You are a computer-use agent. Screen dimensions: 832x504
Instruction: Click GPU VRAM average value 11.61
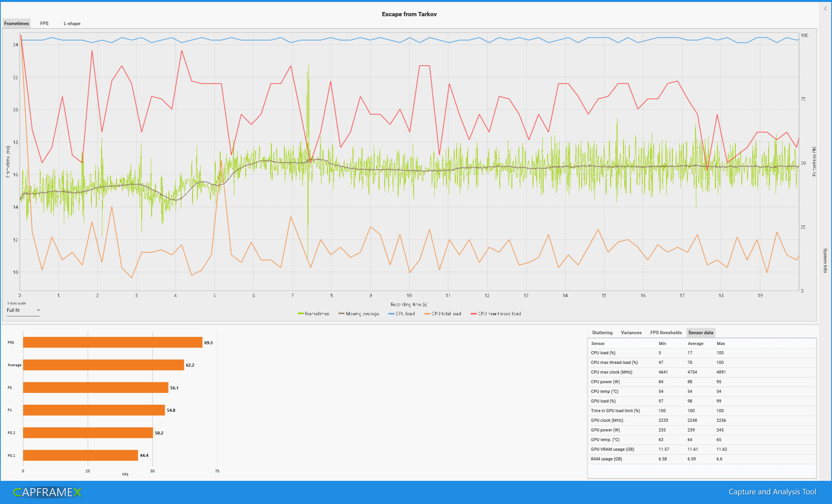point(693,449)
